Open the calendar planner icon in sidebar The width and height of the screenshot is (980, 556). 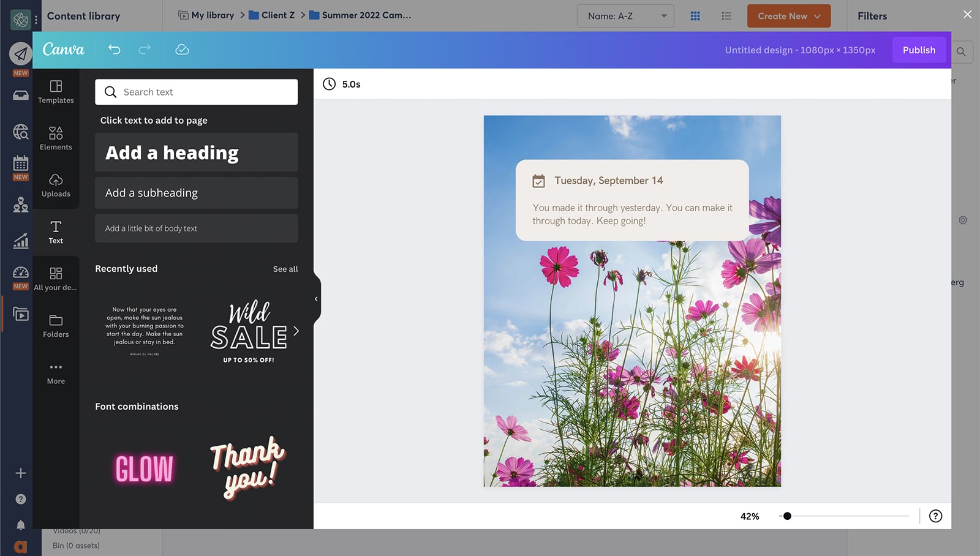(21, 163)
